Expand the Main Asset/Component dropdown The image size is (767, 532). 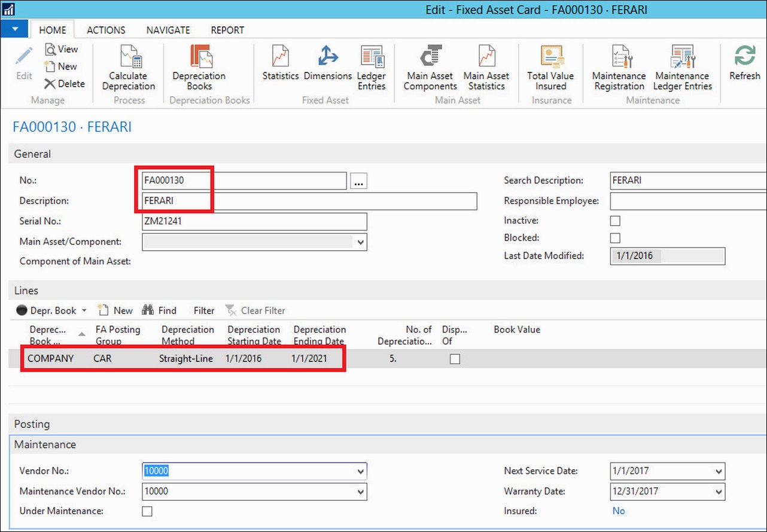[360, 242]
